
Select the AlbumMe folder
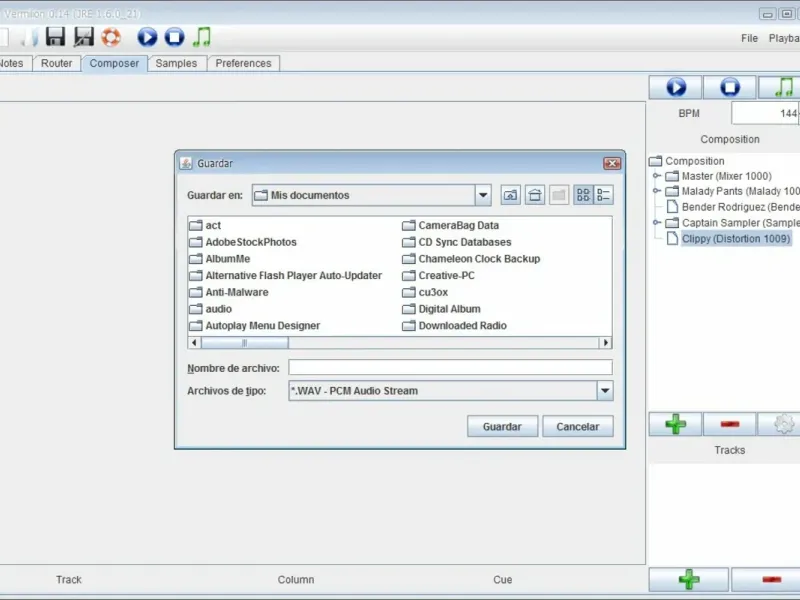pos(219,259)
